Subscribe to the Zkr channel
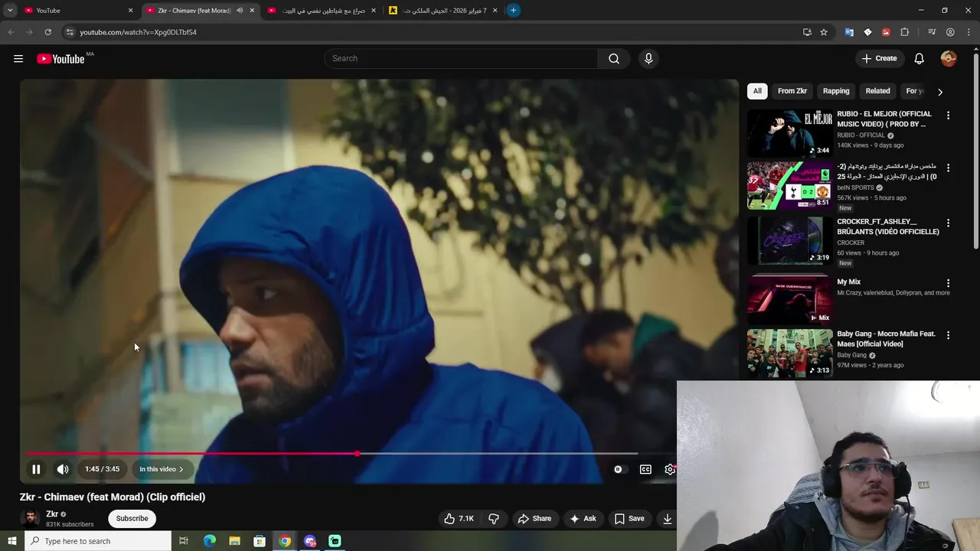The image size is (980, 551). click(132, 519)
